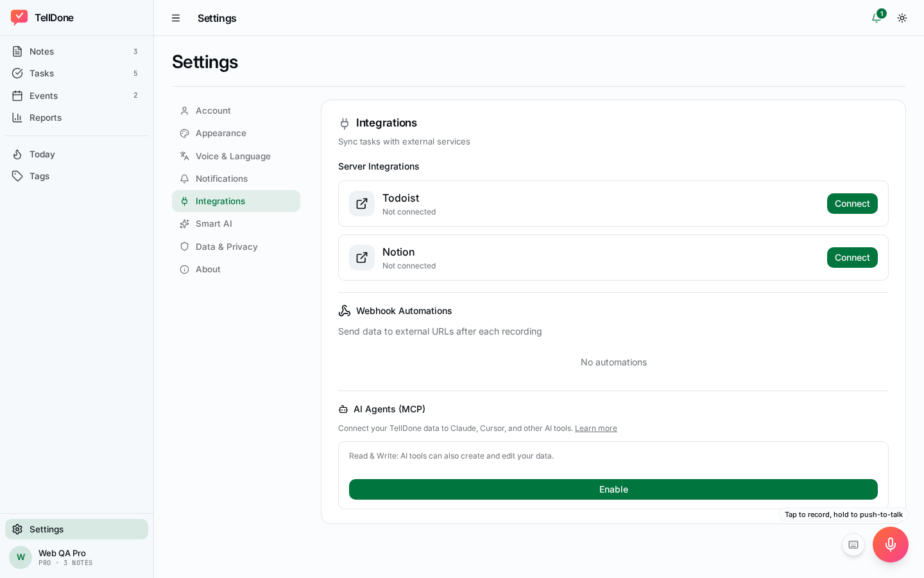The image size is (924, 578).
Task: Connect the Notion integration
Action: [852, 258]
